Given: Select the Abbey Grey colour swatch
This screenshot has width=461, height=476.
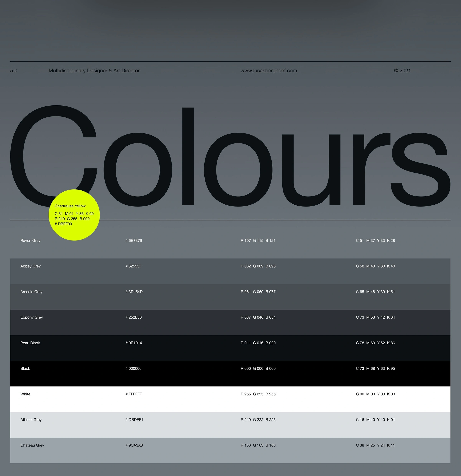Looking at the screenshot, I should pyautogui.click(x=31, y=266).
